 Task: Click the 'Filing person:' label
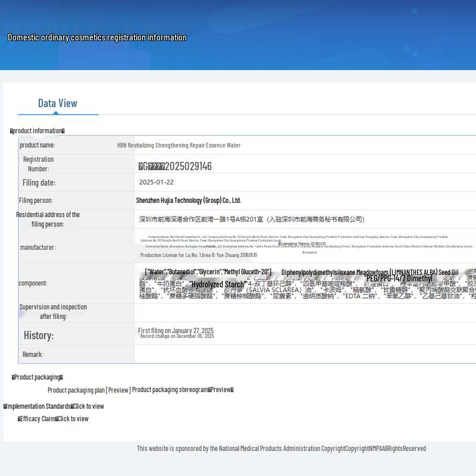[x=36, y=201]
